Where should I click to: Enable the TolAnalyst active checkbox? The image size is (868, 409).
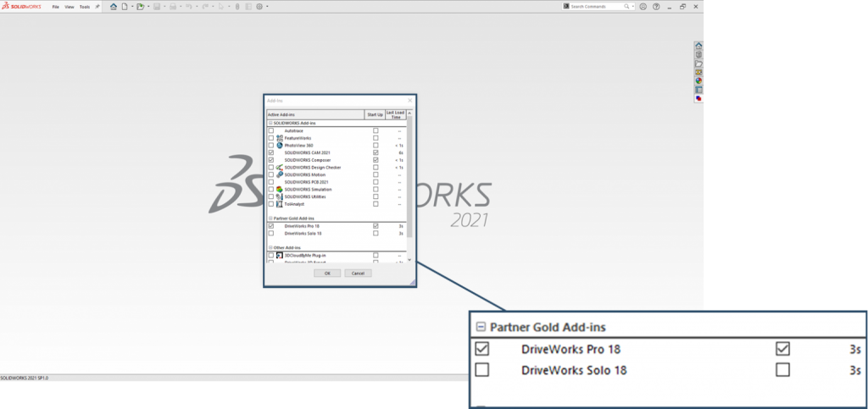[270, 204]
